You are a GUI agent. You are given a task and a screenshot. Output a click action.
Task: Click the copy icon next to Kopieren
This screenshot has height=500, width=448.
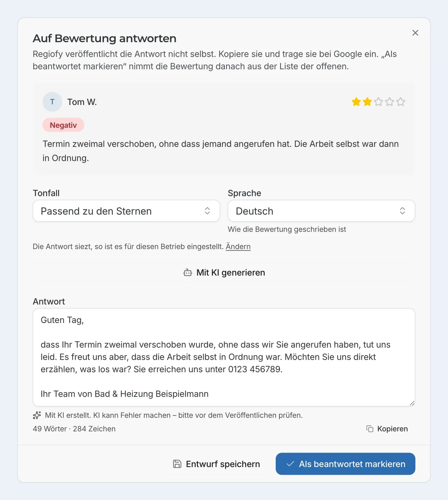click(370, 429)
